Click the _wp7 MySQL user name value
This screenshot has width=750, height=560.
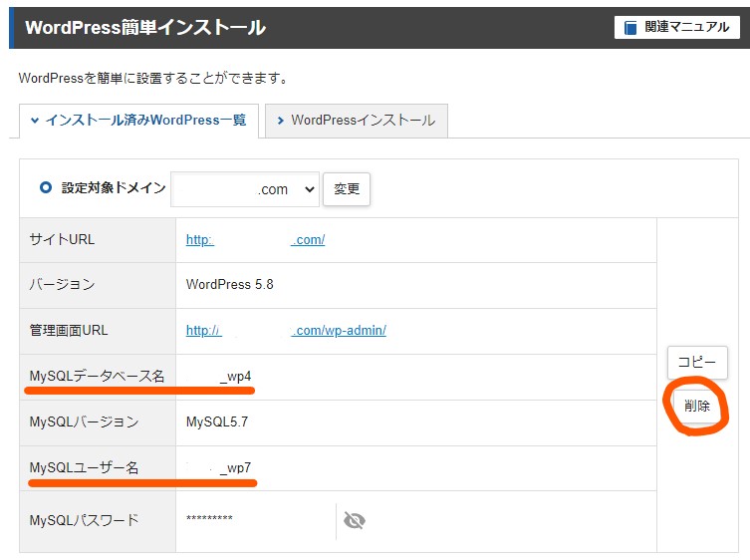pos(235,467)
